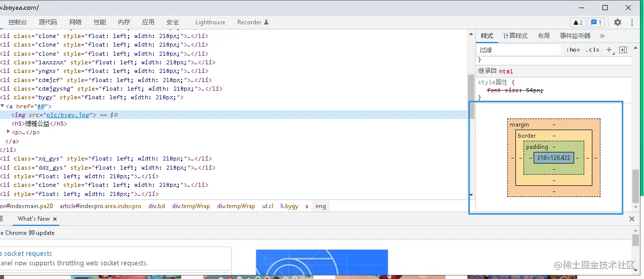Image resolution: width=644 pixels, height=279 pixels.
Task: Click the warnings counter badge showing 2
Action: (x=578, y=22)
